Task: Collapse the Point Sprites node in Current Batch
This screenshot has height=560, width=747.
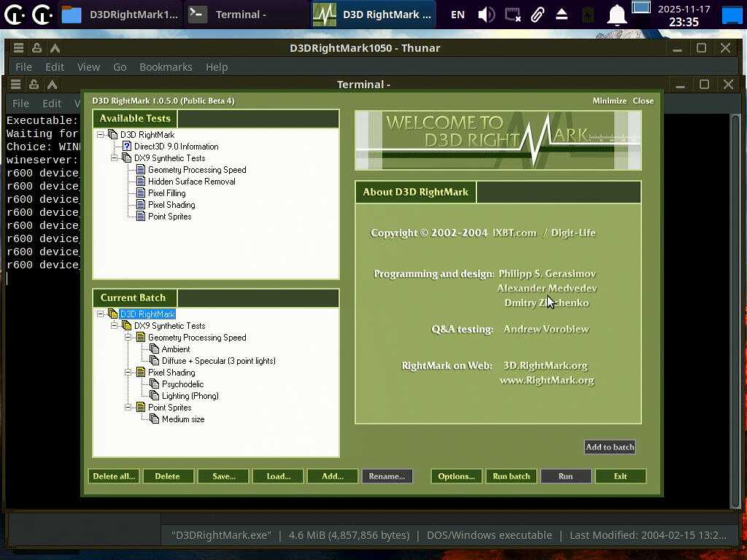Action: pyautogui.click(x=128, y=407)
